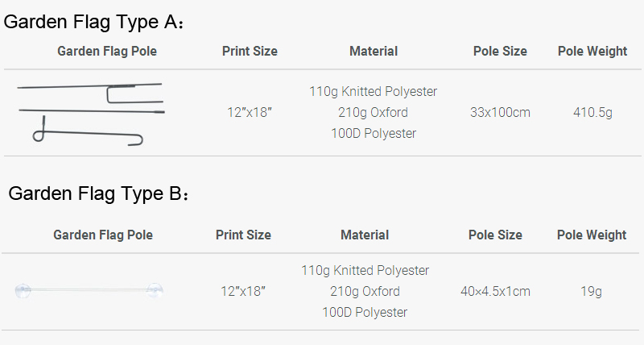The image size is (644, 345).
Task: Click the Type A flag pole image
Action: (x=91, y=114)
